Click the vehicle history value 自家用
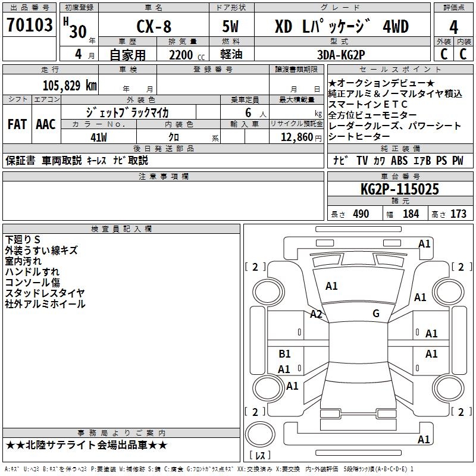 127,55
